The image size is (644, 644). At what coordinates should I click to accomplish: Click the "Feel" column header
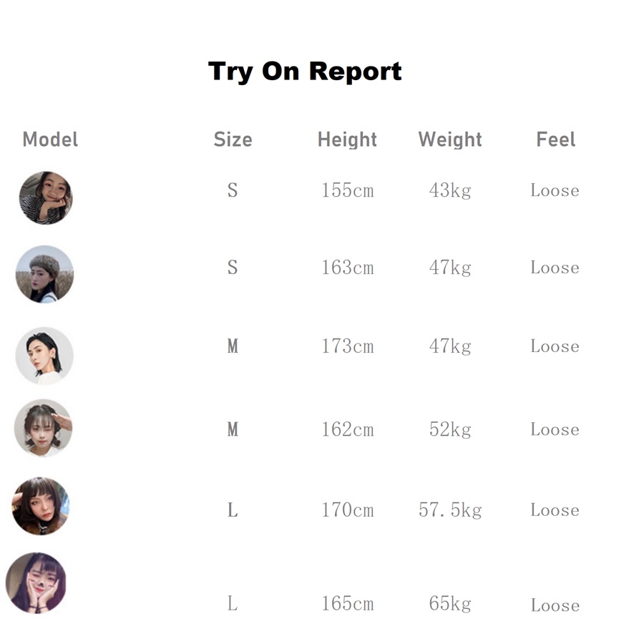(x=555, y=140)
